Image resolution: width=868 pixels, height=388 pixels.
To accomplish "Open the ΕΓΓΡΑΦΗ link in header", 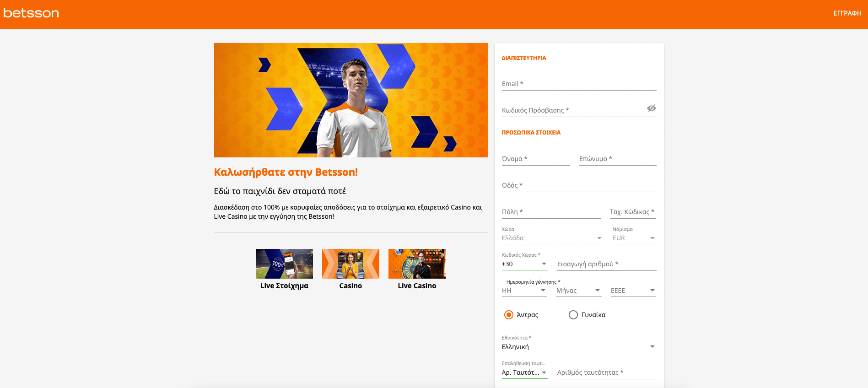I will (x=847, y=13).
